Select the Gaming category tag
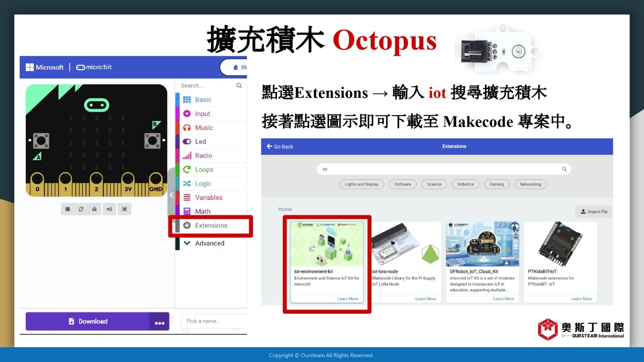 point(497,184)
